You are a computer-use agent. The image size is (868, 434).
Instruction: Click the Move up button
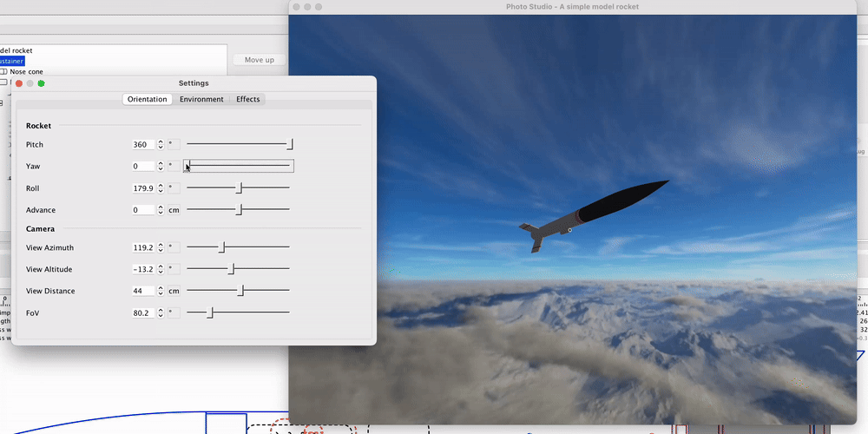tap(259, 60)
